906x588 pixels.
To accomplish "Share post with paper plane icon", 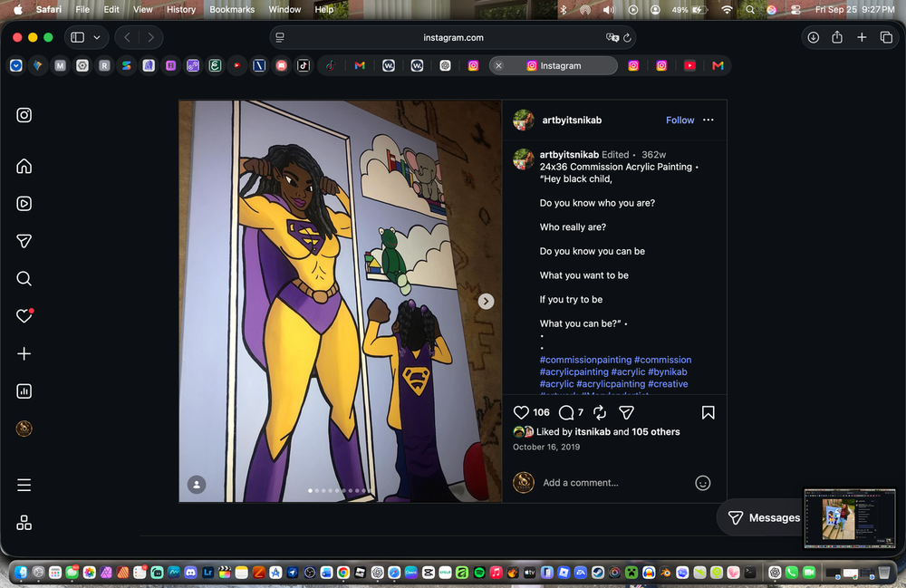I will coord(626,412).
